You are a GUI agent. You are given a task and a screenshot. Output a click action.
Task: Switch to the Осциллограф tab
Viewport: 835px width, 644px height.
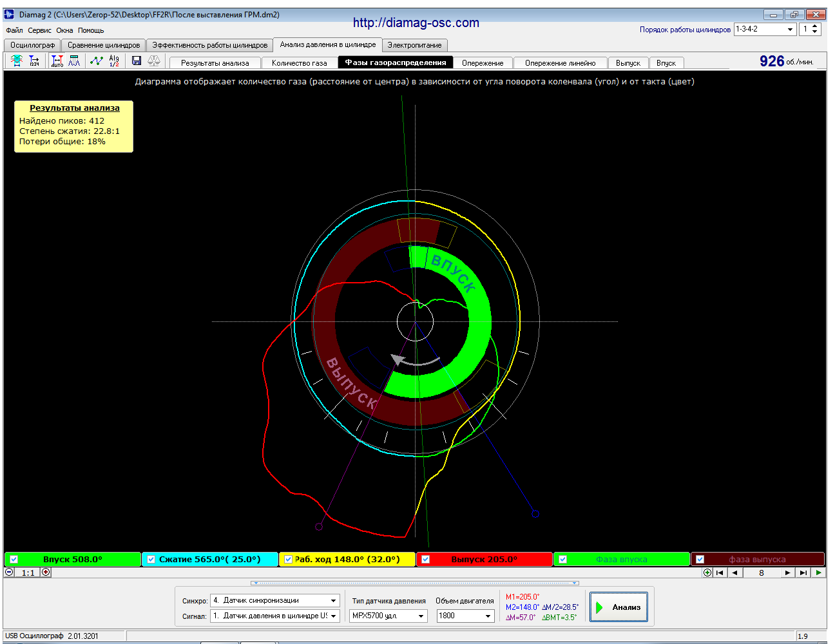tap(32, 45)
